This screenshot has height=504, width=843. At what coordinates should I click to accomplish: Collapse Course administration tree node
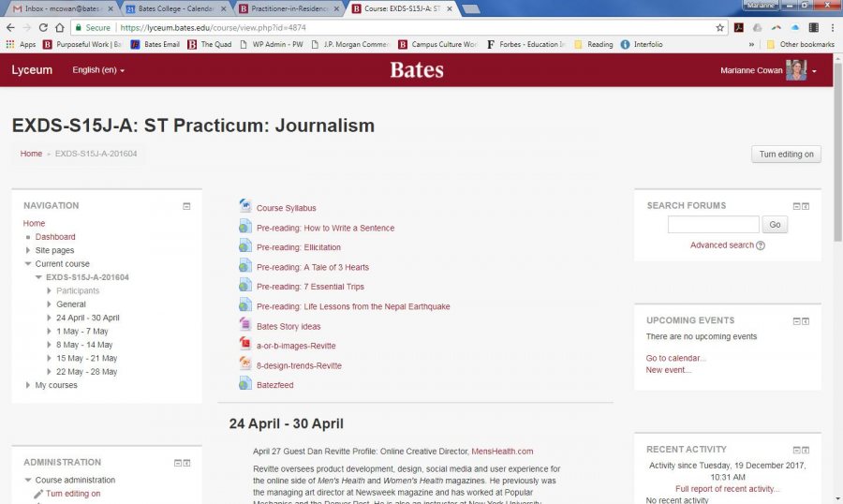click(28, 480)
